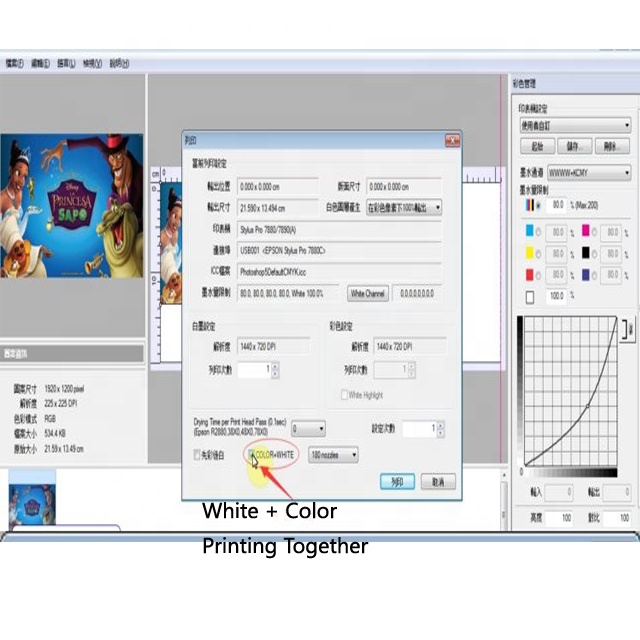Click the white ink swatch box

click(529, 297)
